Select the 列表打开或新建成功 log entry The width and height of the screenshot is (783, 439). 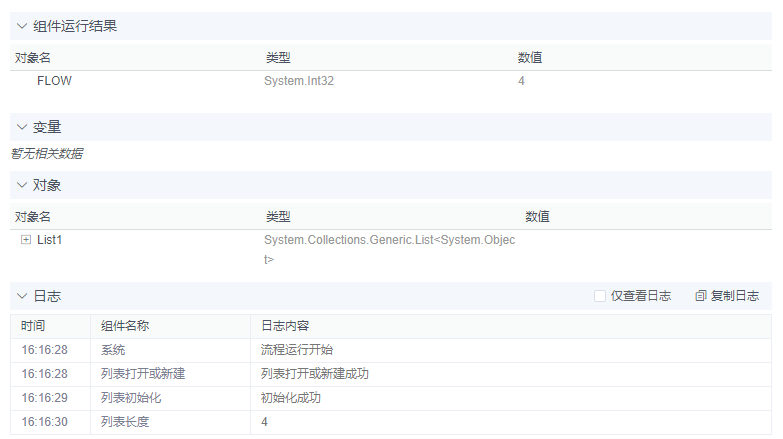(x=315, y=374)
